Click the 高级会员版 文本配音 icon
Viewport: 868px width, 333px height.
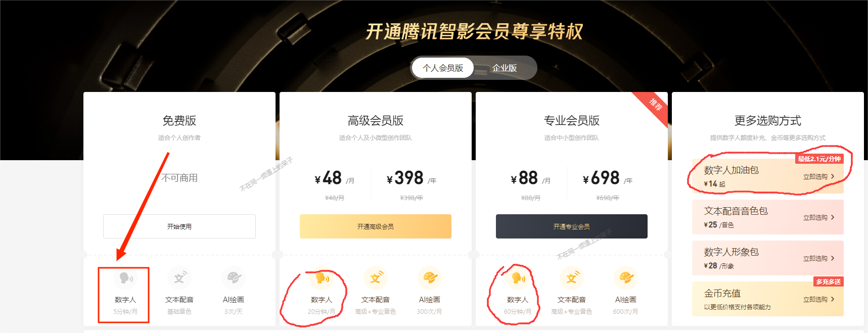pos(376,278)
